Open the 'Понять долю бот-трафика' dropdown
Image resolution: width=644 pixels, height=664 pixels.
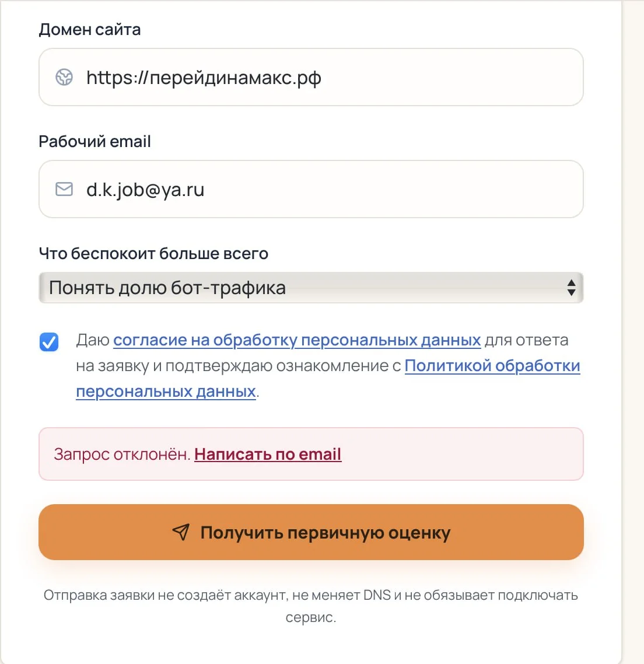click(311, 288)
